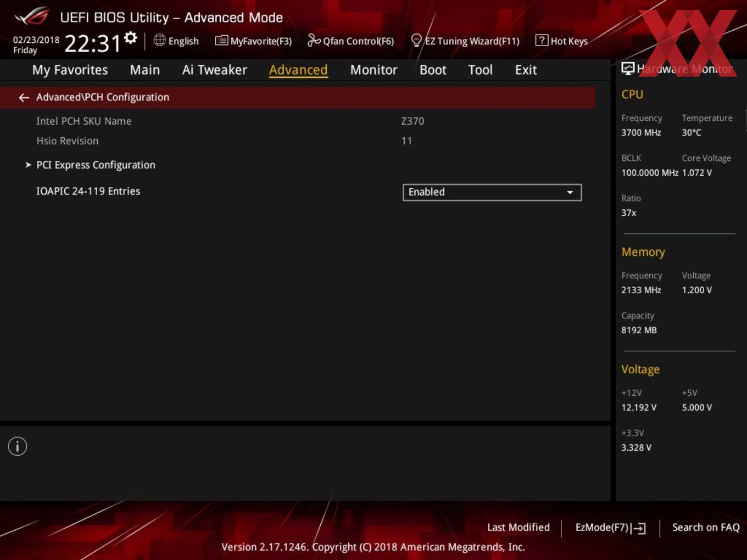The height and width of the screenshot is (560, 747).
Task: Click Core Voltage 1.072 V value
Action: click(697, 172)
